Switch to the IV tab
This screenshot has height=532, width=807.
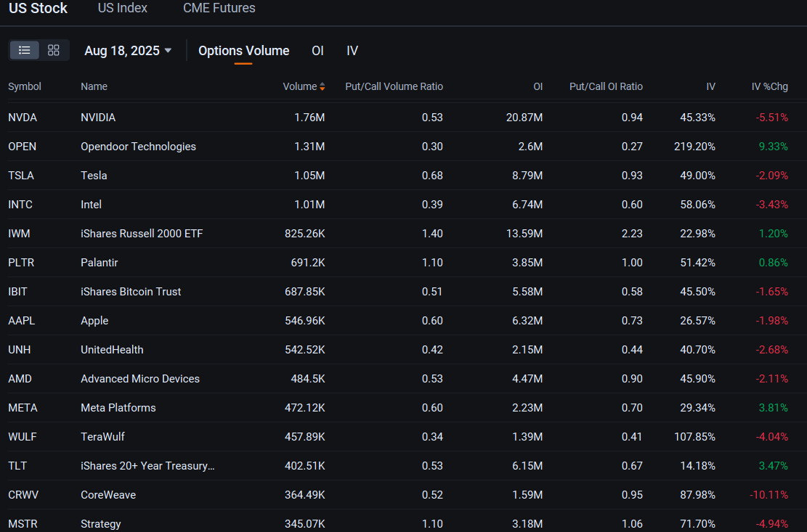pos(352,51)
